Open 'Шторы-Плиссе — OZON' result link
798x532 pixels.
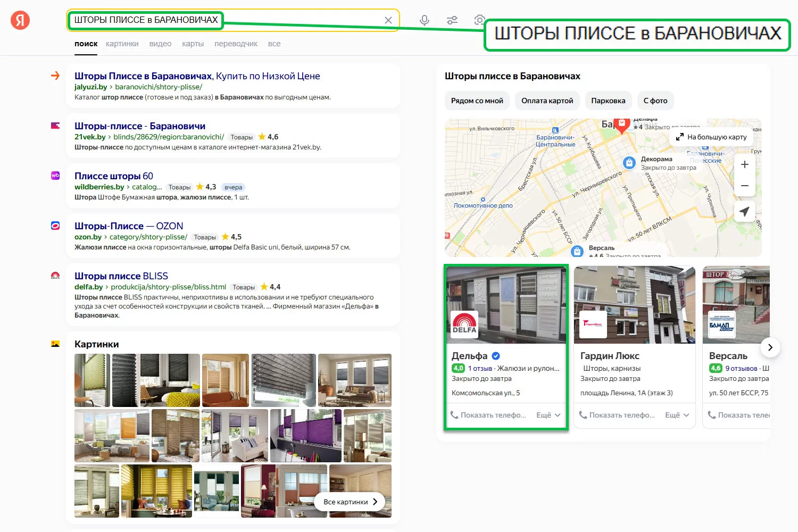point(129,226)
